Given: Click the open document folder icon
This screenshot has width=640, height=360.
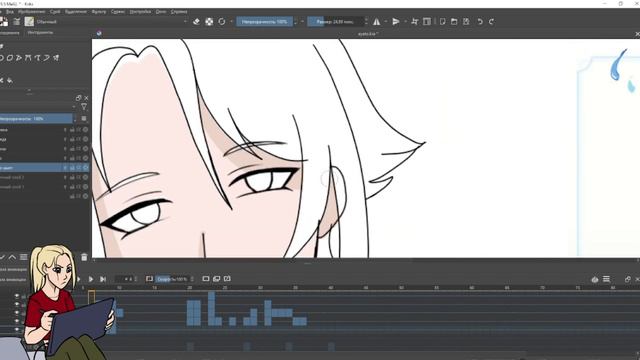Looking at the screenshot, I should (454, 22).
